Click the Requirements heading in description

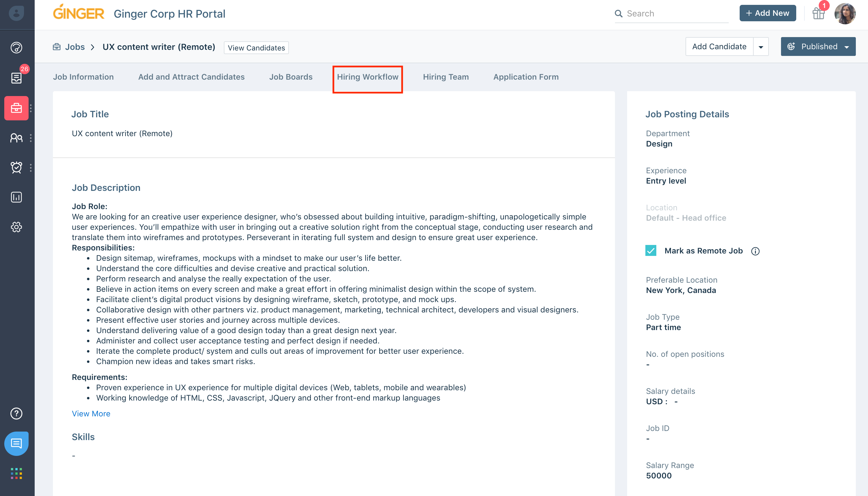pyautogui.click(x=99, y=377)
